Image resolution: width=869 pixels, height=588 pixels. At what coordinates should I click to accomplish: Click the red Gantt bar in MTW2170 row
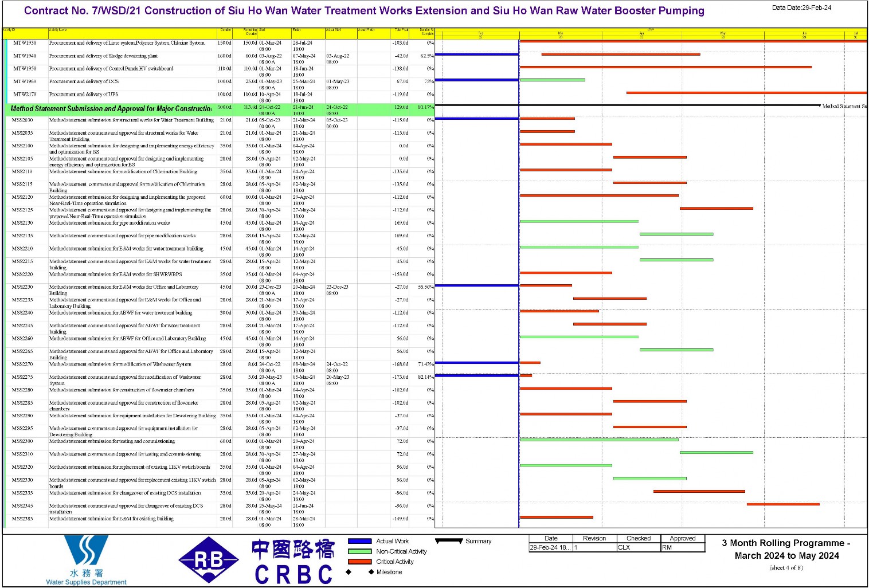click(x=746, y=93)
